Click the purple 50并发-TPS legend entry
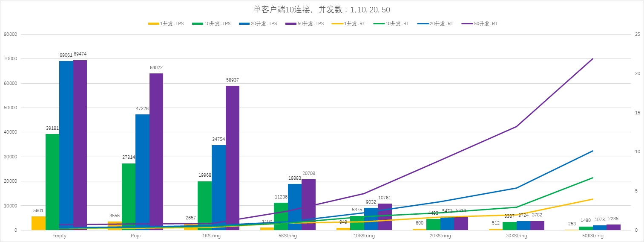The image size is (644, 242). click(x=305, y=24)
